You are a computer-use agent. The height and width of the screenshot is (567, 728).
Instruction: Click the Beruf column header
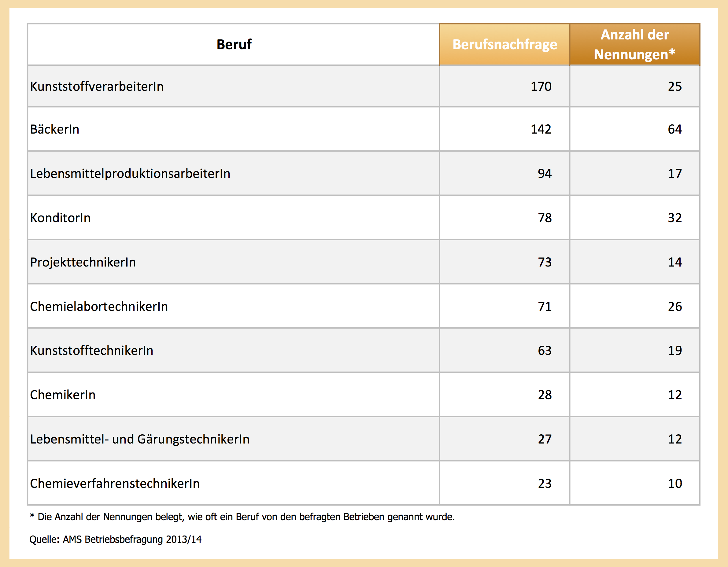(x=234, y=44)
